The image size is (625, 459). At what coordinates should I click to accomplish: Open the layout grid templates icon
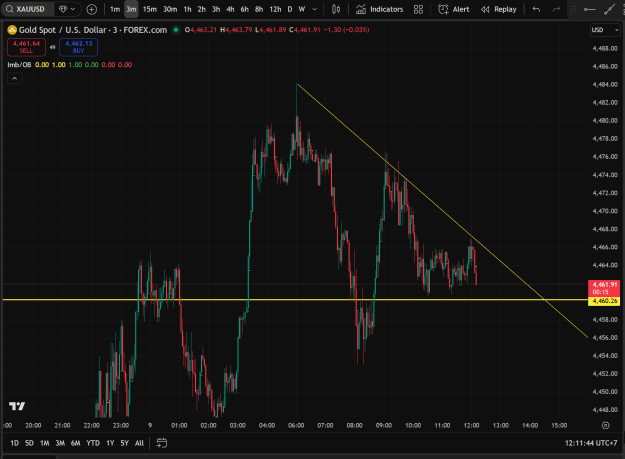(x=418, y=9)
